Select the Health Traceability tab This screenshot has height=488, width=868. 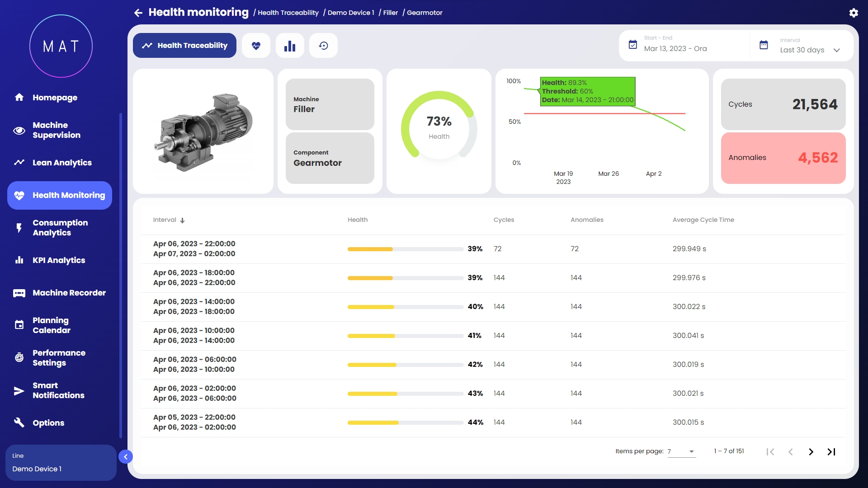184,46
